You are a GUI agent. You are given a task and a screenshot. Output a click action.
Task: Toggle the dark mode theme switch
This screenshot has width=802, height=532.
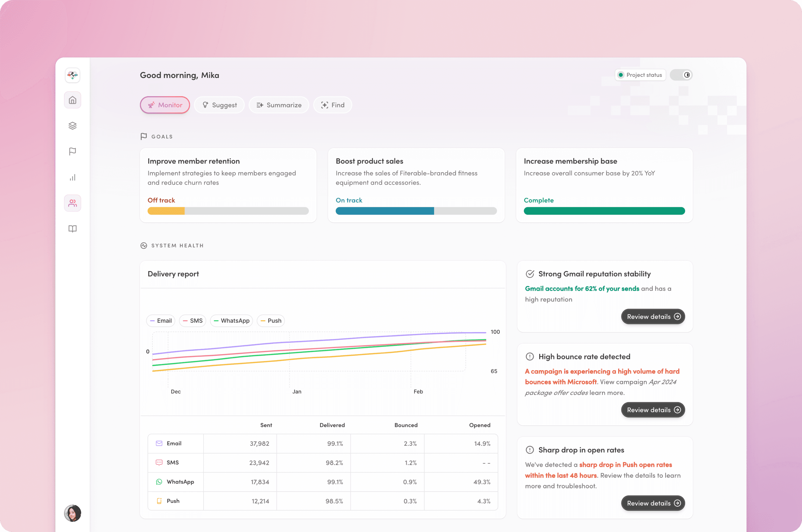click(681, 75)
